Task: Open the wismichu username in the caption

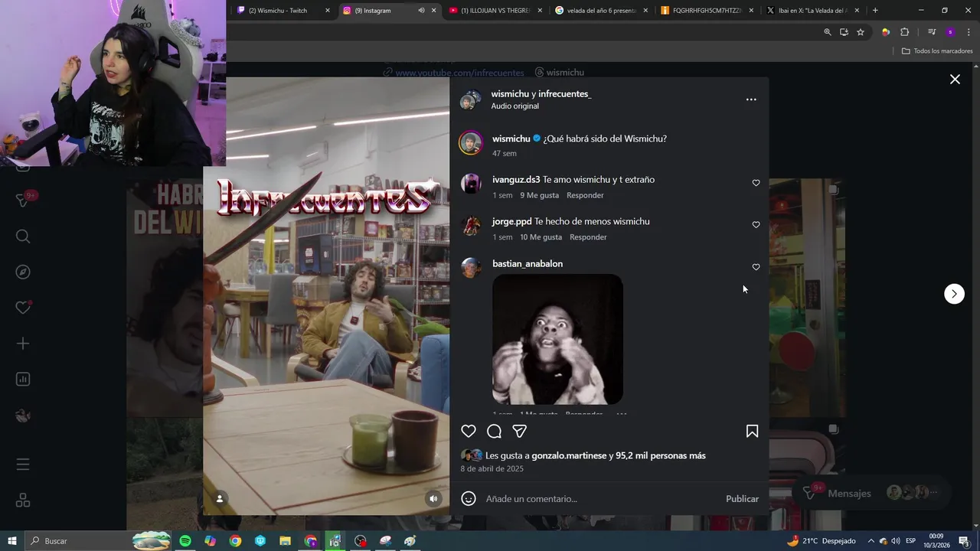Action: point(511,139)
